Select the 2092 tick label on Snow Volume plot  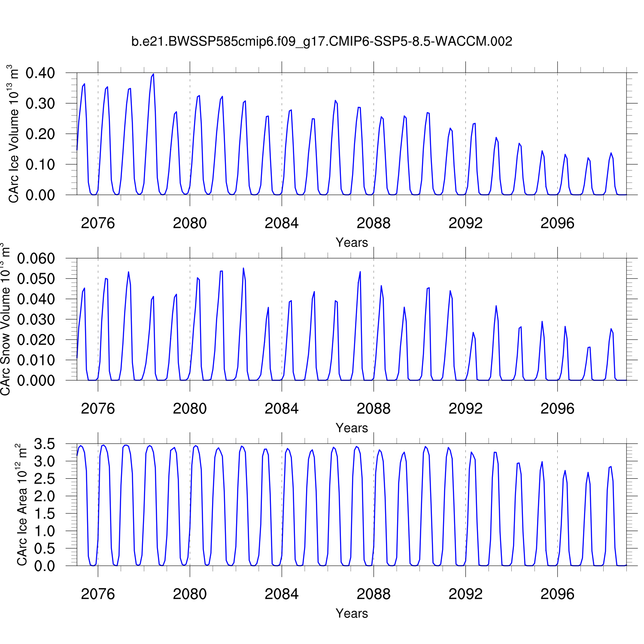pos(465,409)
